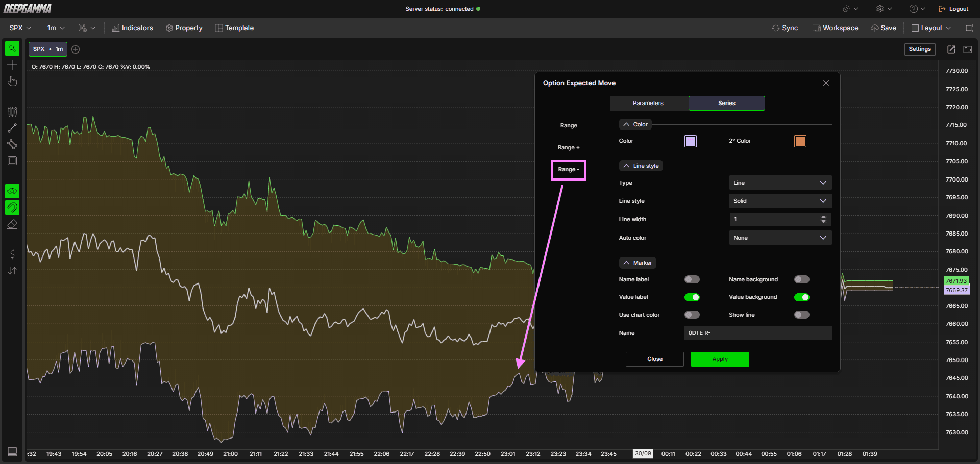Toggle the magnet snap mode
Viewport: 980px width, 464px height.
coord(12,208)
